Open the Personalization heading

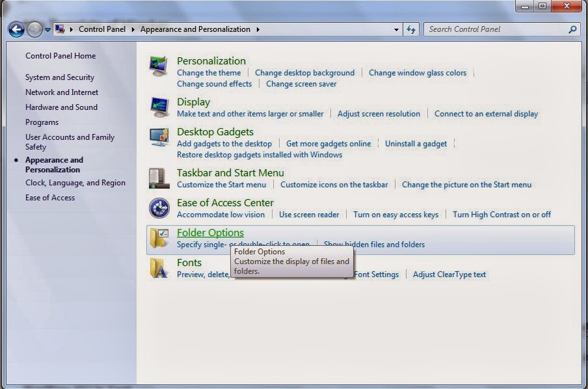[211, 60]
